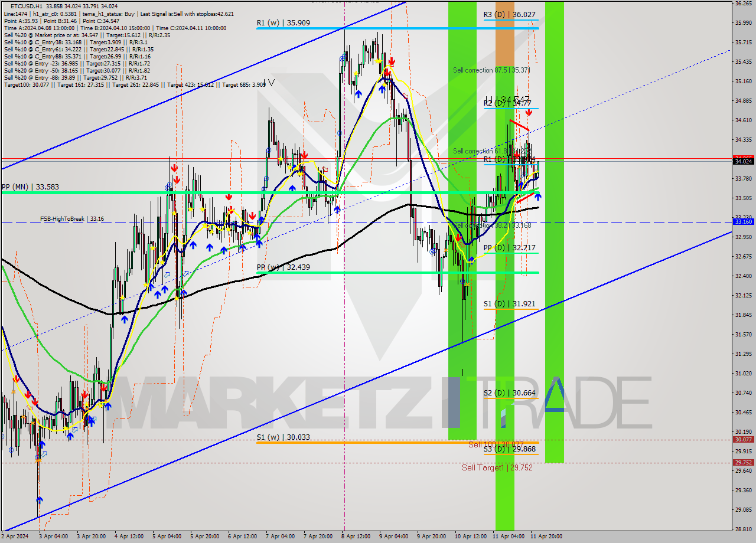Select the '11 Apr 04:00' time-axis label
The image size is (756, 543).
click(509, 537)
